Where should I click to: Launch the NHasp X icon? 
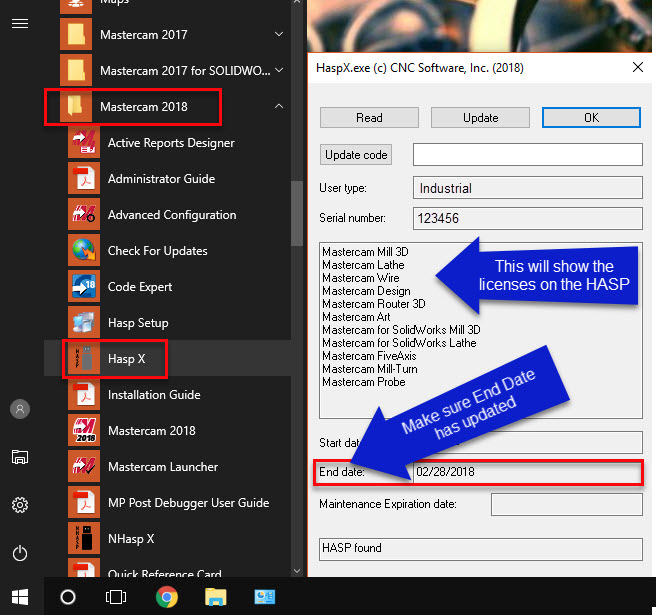click(84, 538)
